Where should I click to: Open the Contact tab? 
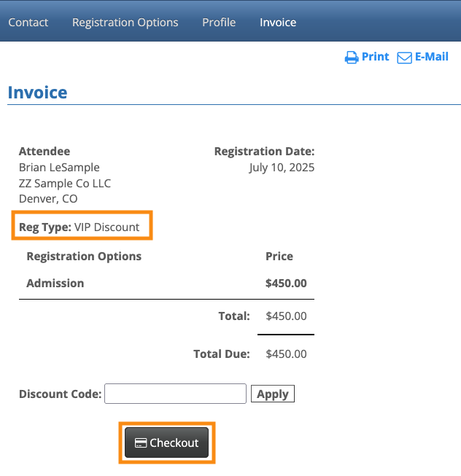point(28,23)
